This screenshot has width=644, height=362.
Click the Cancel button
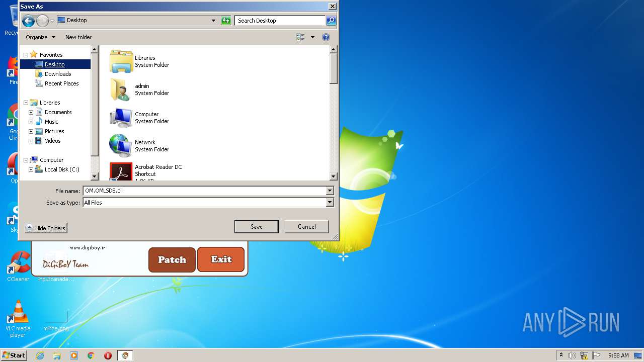pyautogui.click(x=307, y=227)
